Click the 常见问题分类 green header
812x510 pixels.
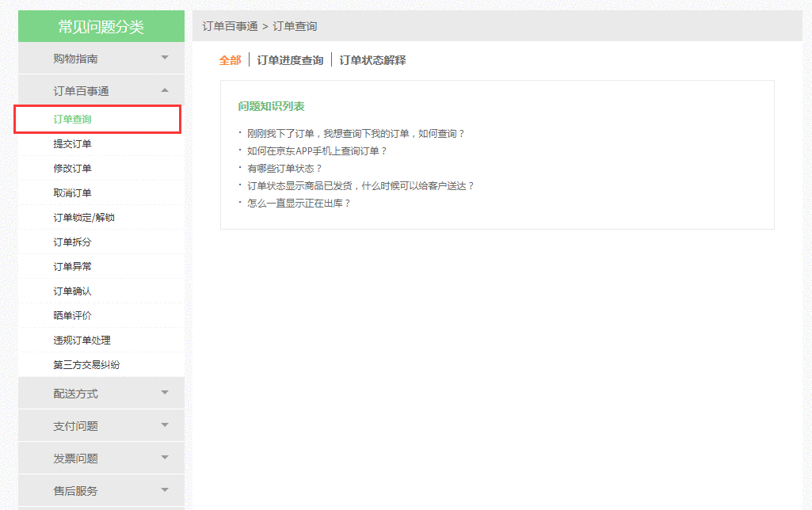(x=101, y=26)
